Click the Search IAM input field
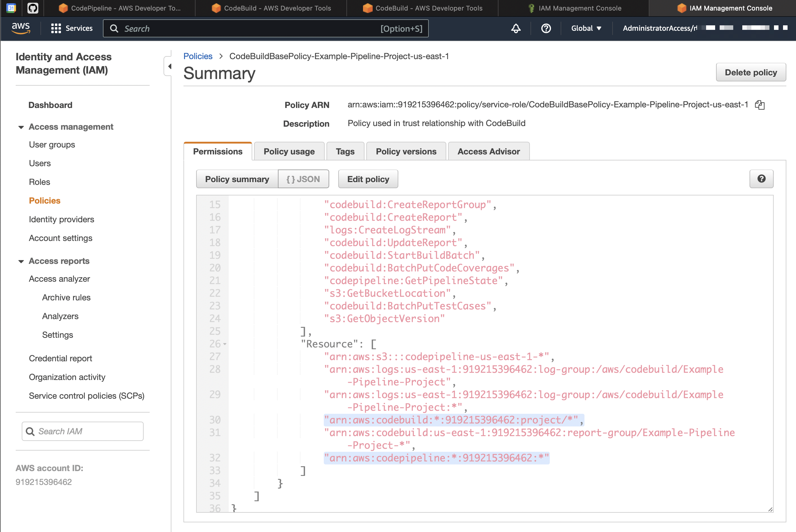796x532 pixels. tap(83, 431)
